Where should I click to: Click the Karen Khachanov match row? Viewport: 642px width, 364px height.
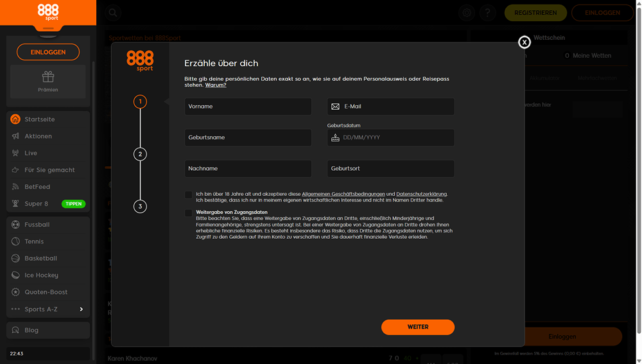click(x=286, y=358)
